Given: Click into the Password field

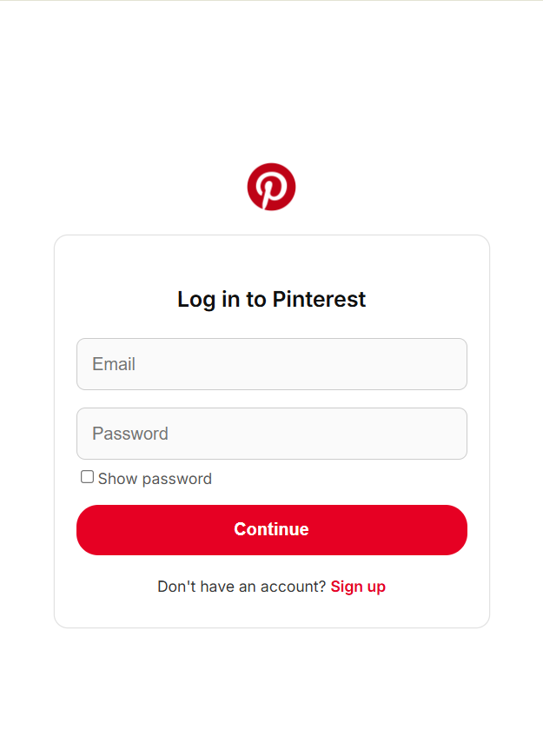Looking at the screenshot, I should pyautogui.click(x=271, y=434).
